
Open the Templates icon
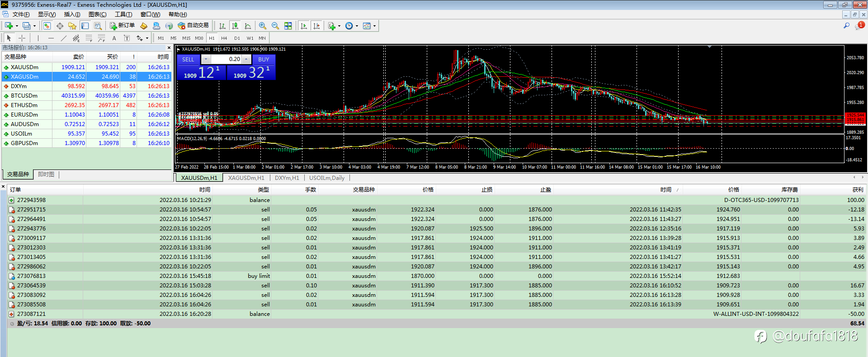(367, 26)
